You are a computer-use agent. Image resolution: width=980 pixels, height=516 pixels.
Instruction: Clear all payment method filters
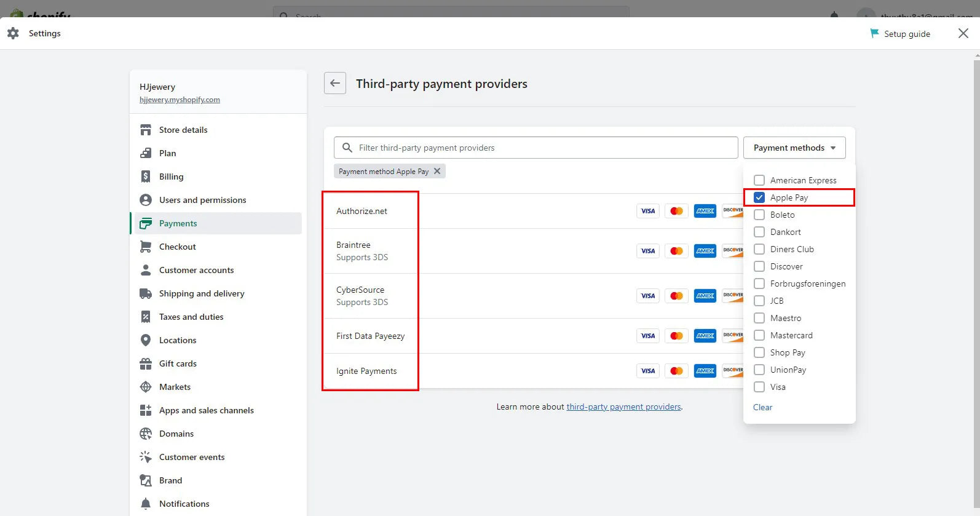762,407
